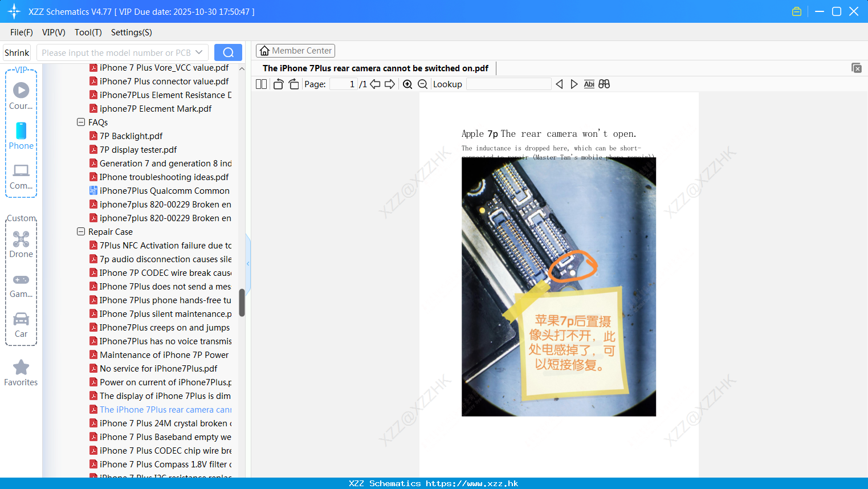868x489 pixels.
Task: Zoom out of the PDF
Action: tap(422, 84)
